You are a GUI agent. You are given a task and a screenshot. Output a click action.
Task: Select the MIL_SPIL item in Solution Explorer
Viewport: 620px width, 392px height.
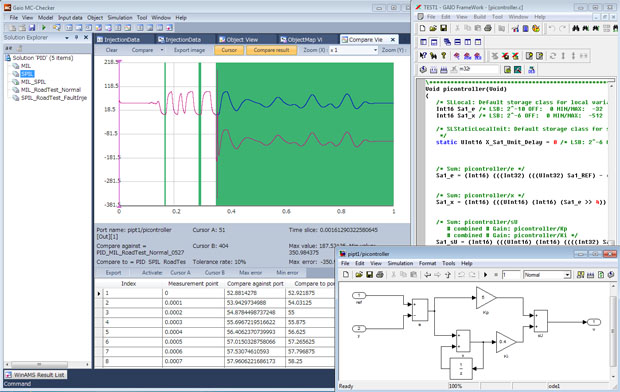pyautogui.click(x=33, y=82)
